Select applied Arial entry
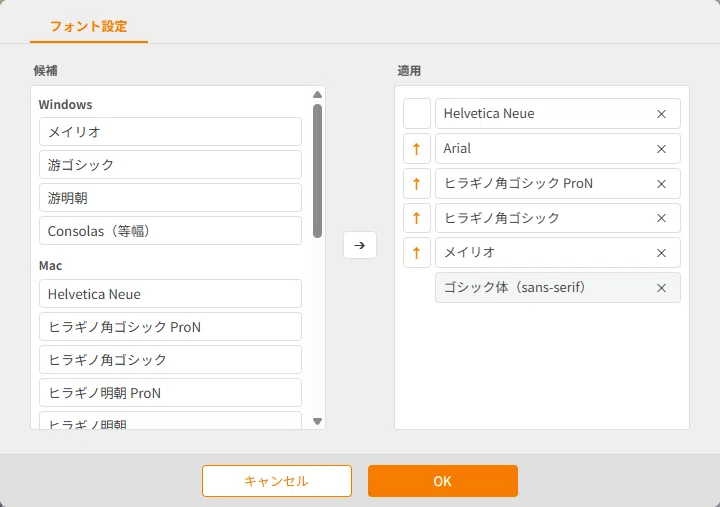The width and height of the screenshot is (720, 507). [558, 149]
